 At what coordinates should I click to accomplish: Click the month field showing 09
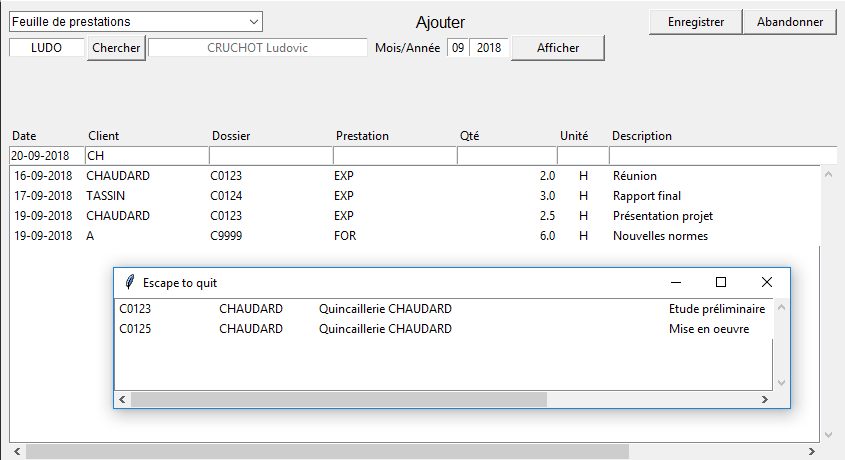click(x=458, y=48)
